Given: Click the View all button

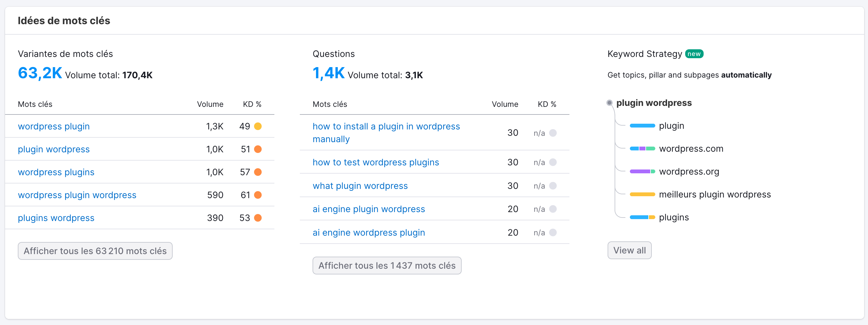Looking at the screenshot, I should pyautogui.click(x=629, y=250).
